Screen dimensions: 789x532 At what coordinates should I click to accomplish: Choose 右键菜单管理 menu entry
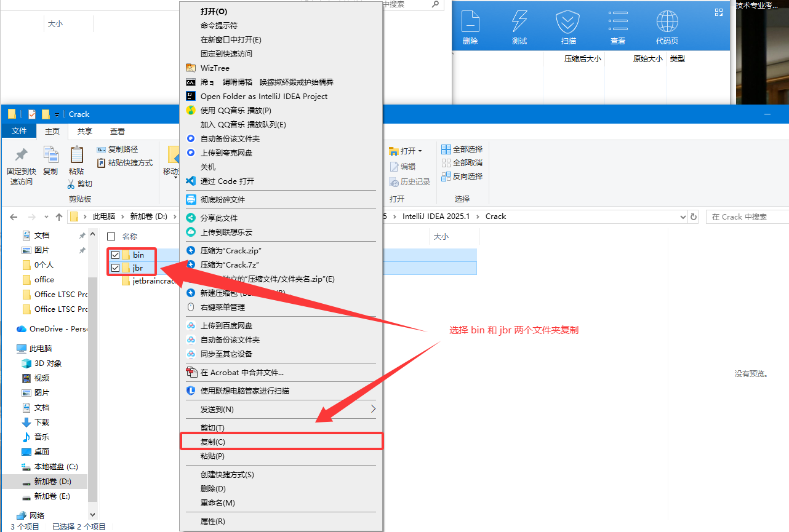tap(281, 307)
